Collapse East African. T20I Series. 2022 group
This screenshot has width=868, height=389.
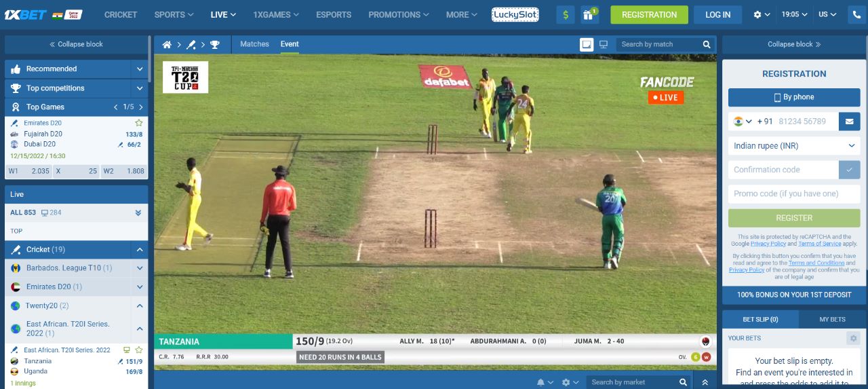pyautogui.click(x=139, y=329)
